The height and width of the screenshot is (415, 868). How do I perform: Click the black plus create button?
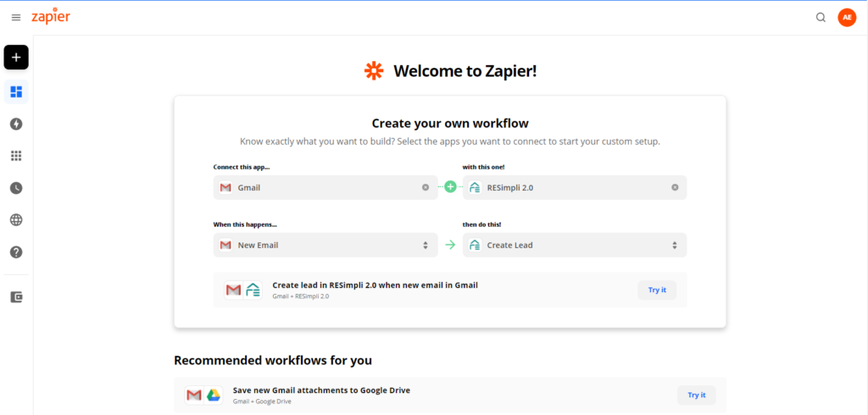click(16, 57)
